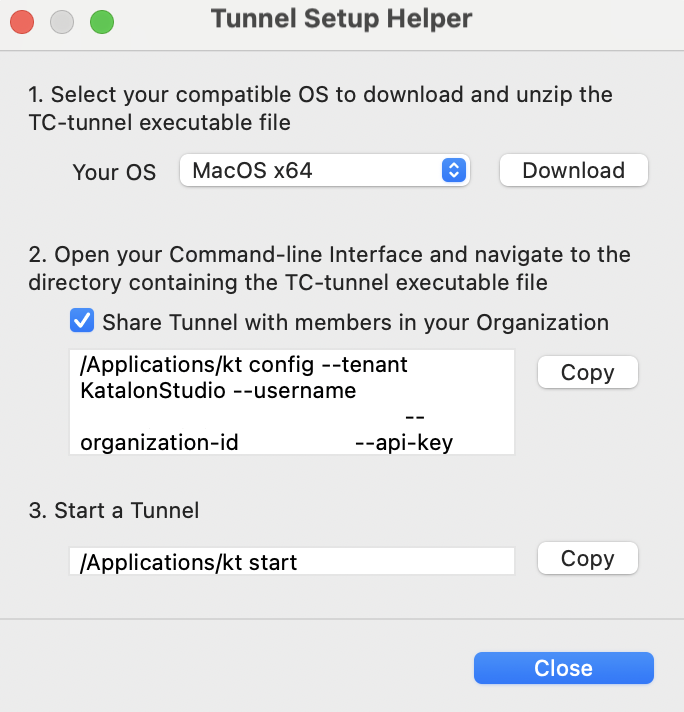The image size is (684, 712).
Task: Click the --api-key text in the config command
Action: (x=404, y=442)
